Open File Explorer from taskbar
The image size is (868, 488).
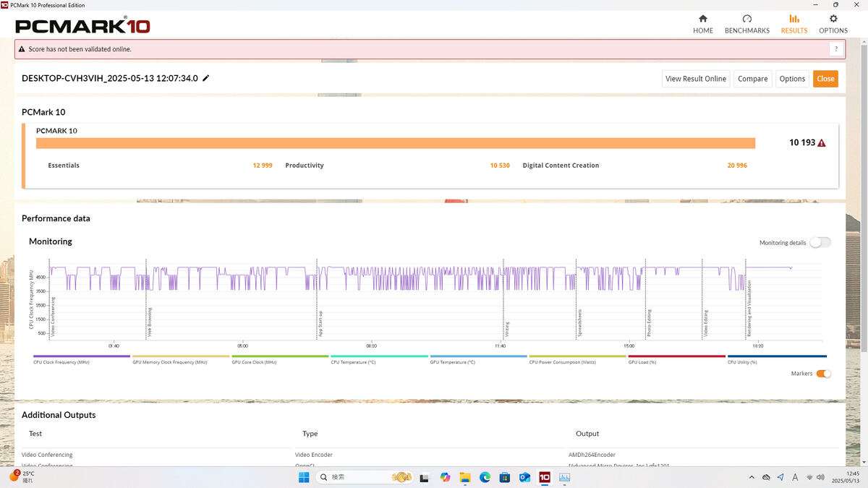coord(465,477)
